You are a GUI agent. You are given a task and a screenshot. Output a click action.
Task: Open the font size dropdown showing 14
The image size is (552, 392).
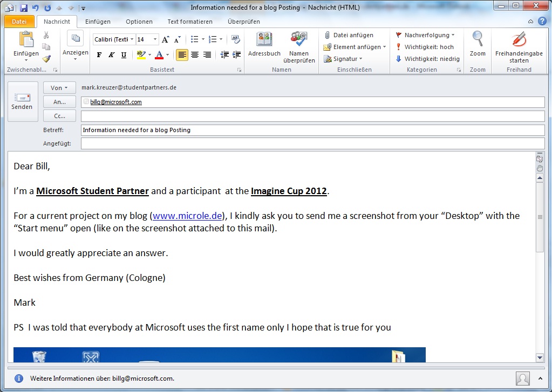[155, 39]
